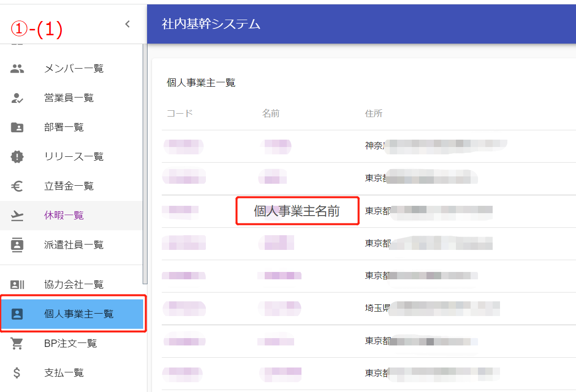Click the department folder icon
This screenshot has height=392, width=576.
(17, 127)
